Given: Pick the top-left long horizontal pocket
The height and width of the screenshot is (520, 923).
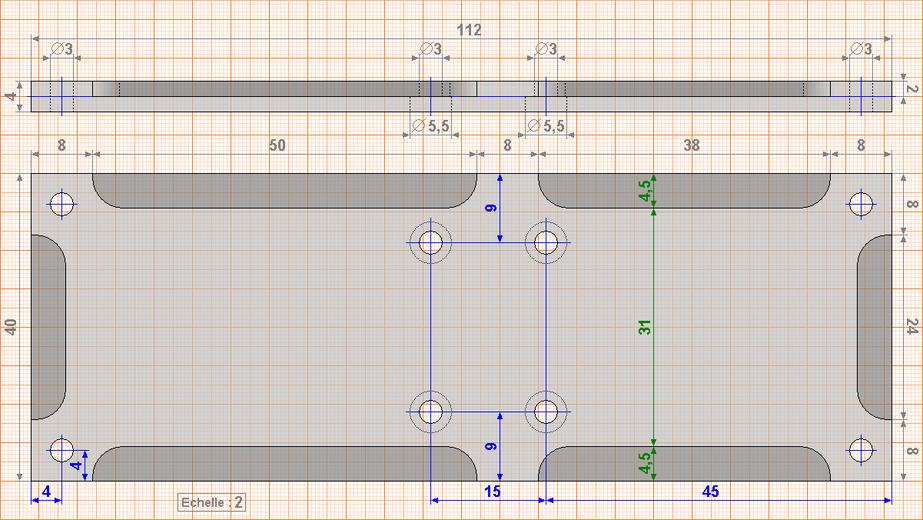Looking at the screenshot, I should click(285, 190).
